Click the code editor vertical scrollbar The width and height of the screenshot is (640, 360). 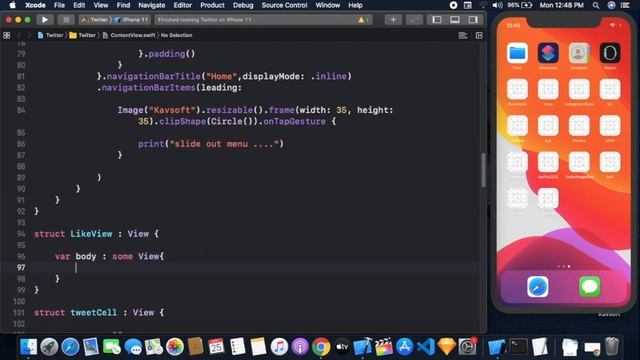[x=484, y=170]
